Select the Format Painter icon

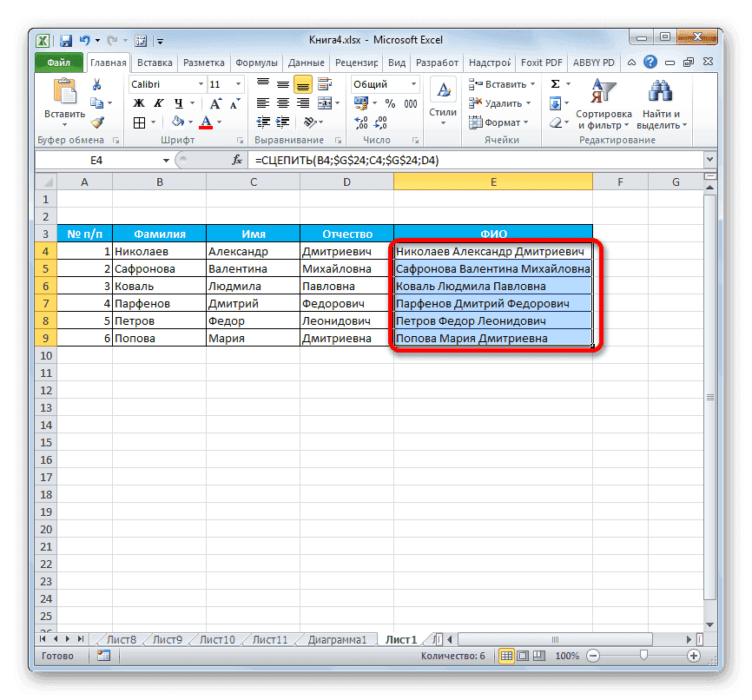click(97, 122)
